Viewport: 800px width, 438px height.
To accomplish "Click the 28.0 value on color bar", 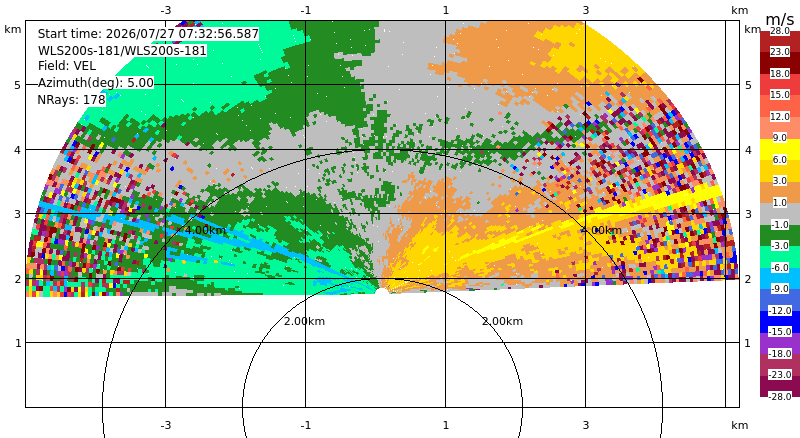I will coord(780,31).
